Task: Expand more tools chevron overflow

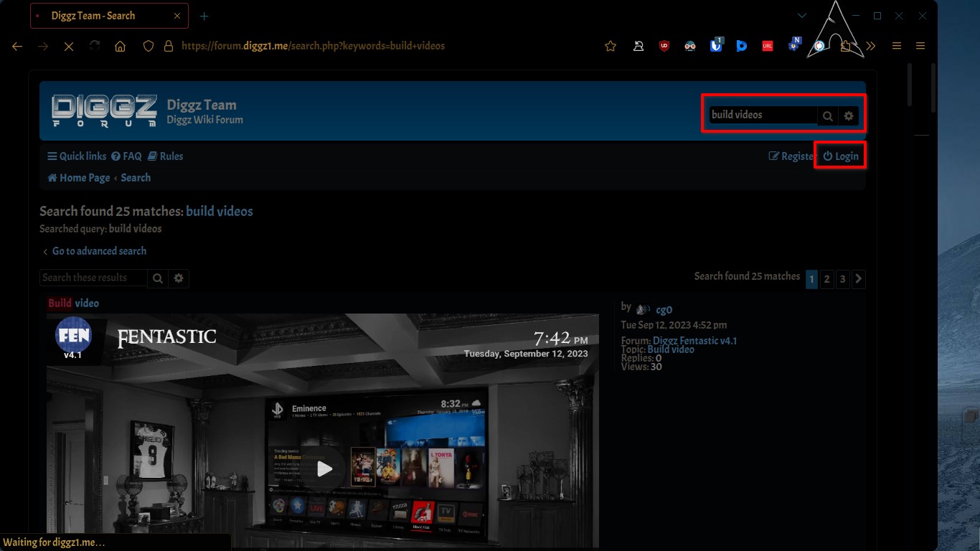Action: pyautogui.click(x=871, y=46)
